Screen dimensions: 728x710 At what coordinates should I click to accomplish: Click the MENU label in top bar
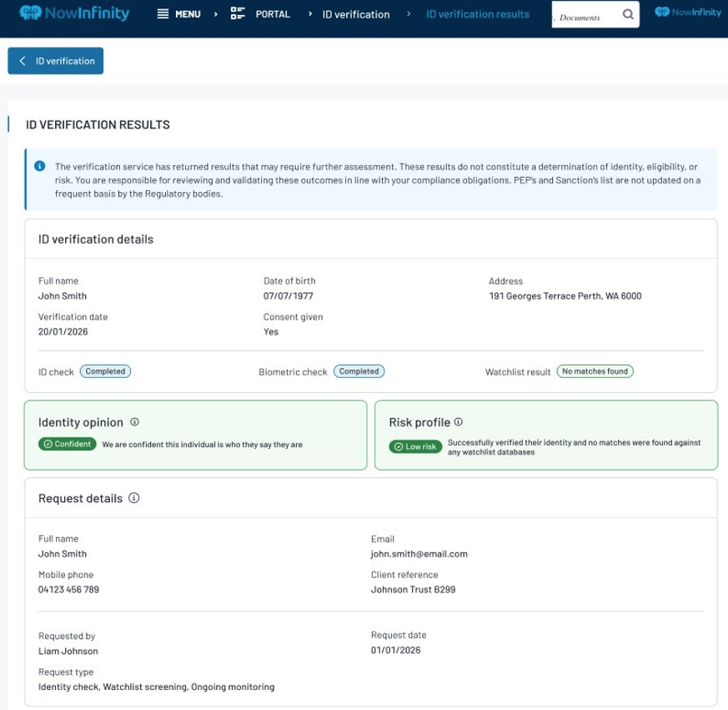tap(188, 14)
